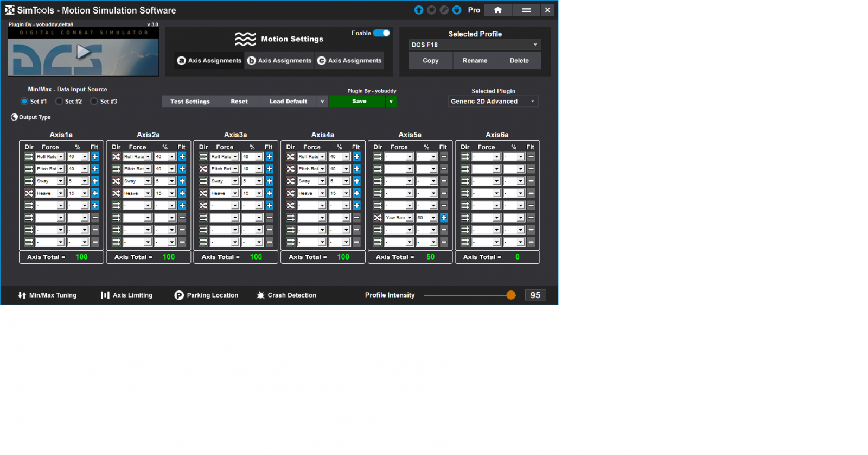
Task: Open Axis1a Heave percent dropdown showing 15
Action: [78, 193]
